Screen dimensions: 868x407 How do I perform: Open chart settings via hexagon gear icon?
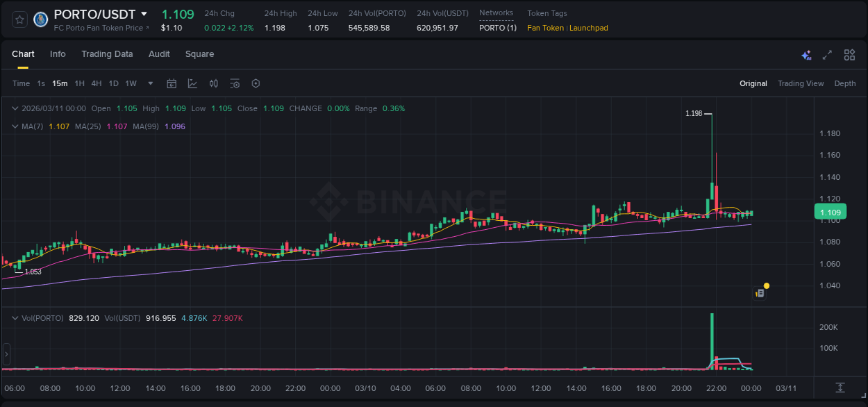[x=256, y=83]
